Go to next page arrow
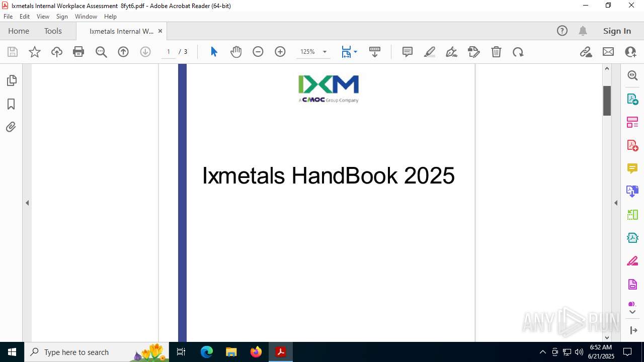The width and height of the screenshot is (644, 362). 145,52
